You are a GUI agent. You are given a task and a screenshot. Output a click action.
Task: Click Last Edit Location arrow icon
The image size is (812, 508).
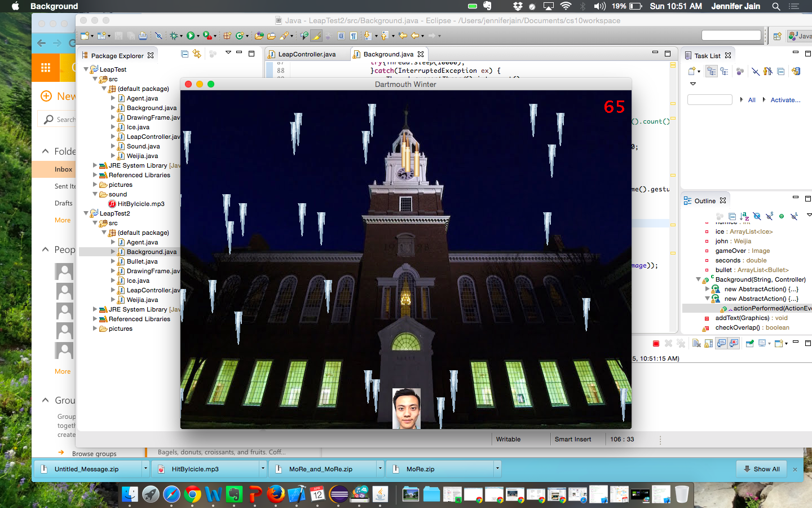(x=403, y=36)
